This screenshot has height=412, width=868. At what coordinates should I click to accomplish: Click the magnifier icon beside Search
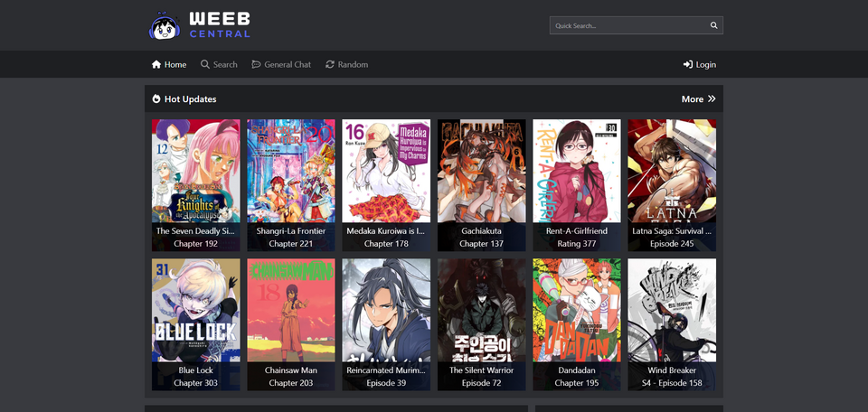point(205,65)
